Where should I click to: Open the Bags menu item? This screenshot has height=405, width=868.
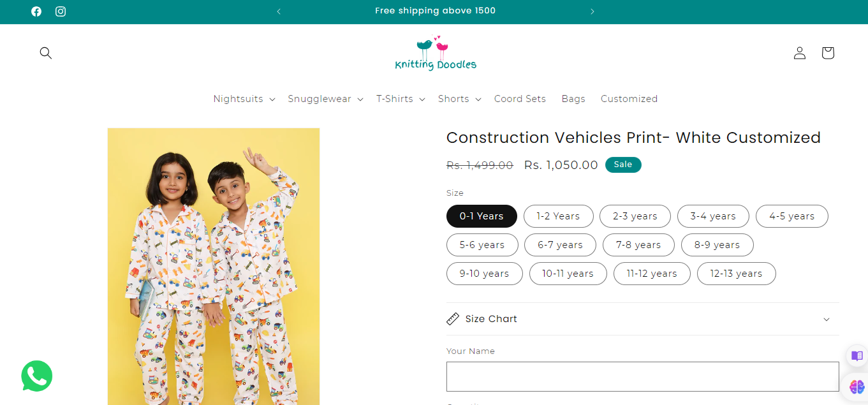click(573, 99)
